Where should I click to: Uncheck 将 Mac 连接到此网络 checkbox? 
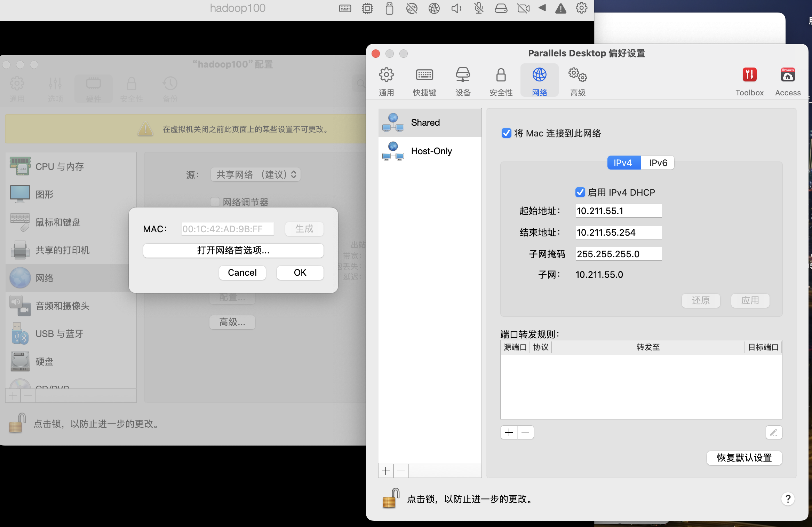(506, 133)
